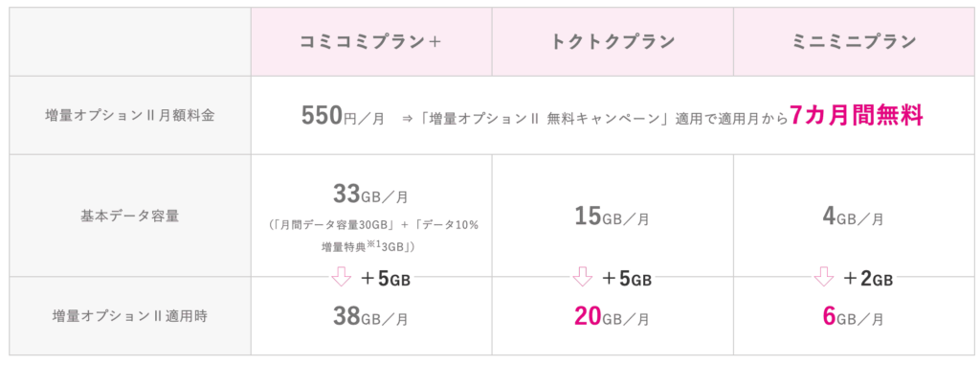Click pink down arrow under コミコミプラン+
Viewport: 980px width, 365px height.
[x=342, y=276]
